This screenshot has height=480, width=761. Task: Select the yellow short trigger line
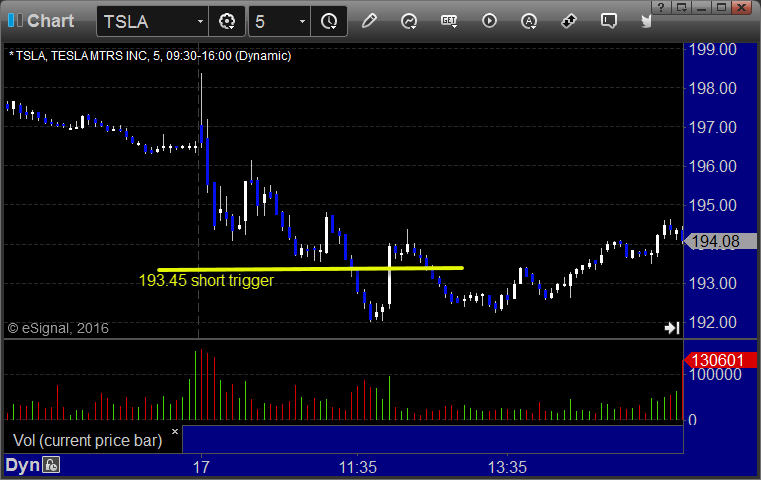(x=311, y=268)
